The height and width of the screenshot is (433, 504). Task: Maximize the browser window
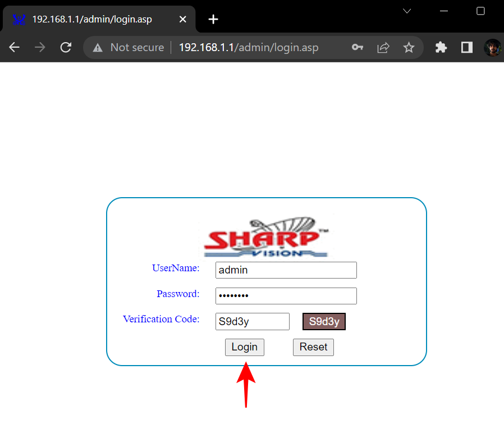[480, 11]
